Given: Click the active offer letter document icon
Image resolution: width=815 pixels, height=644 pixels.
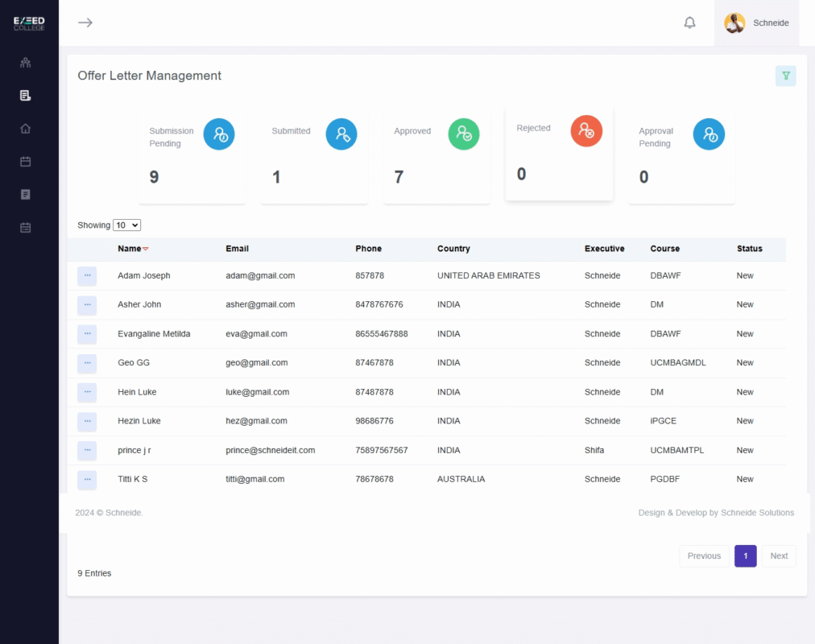Looking at the screenshot, I should 26,96.
